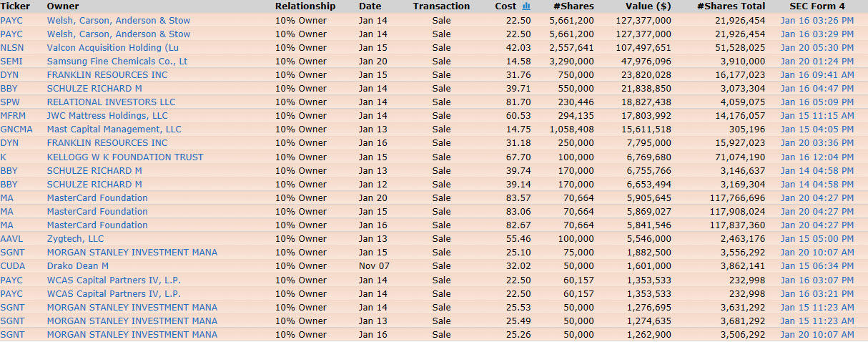Sort the table by Ticker column
This screenshot has height=342, width=868.
pyautogui.click(x=15, y=6)
